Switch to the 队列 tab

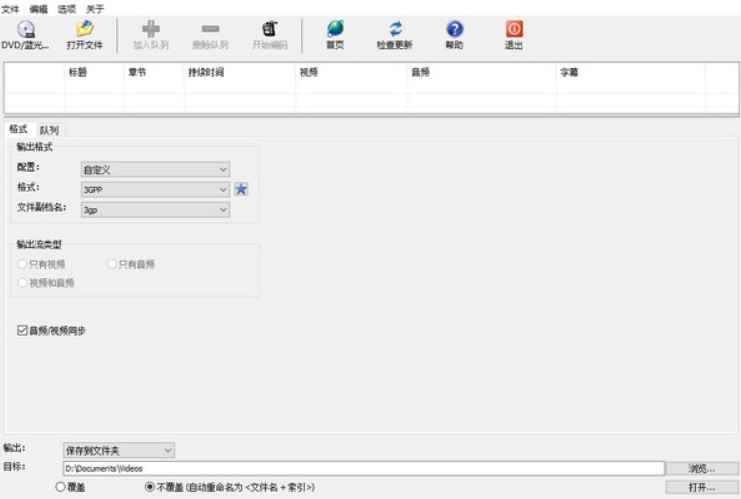[49, 130]
